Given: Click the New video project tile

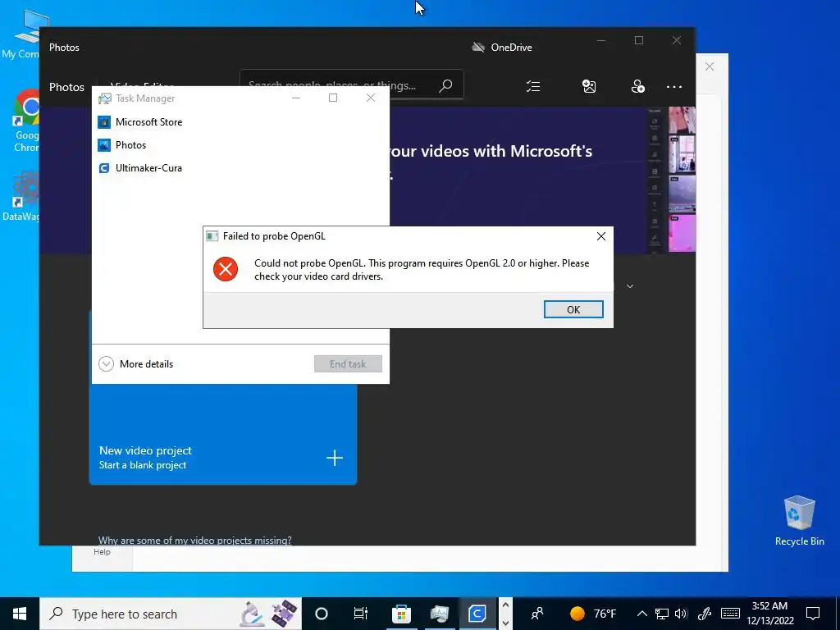Looking at the screenshot, I should pos(223,434).
